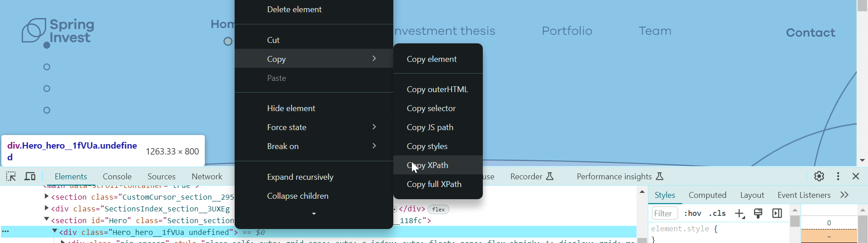The image size is (868, 243).
Task: Switch to the Elements tab
Action: [71, 177]
